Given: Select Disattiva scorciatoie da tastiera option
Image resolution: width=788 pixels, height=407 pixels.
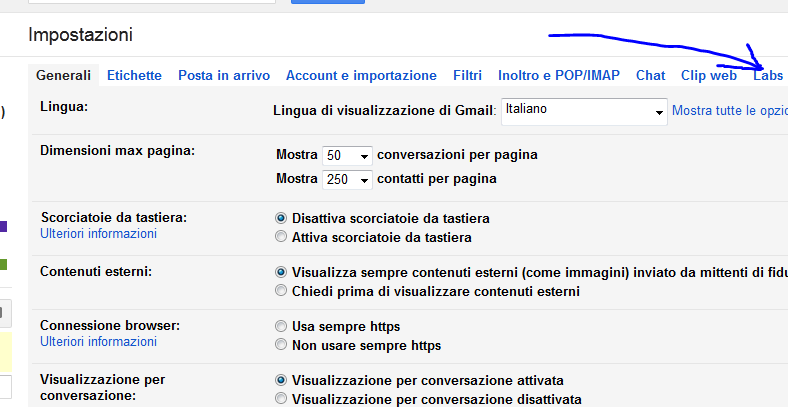Looking at the screenshot, I should coord(281,218).
